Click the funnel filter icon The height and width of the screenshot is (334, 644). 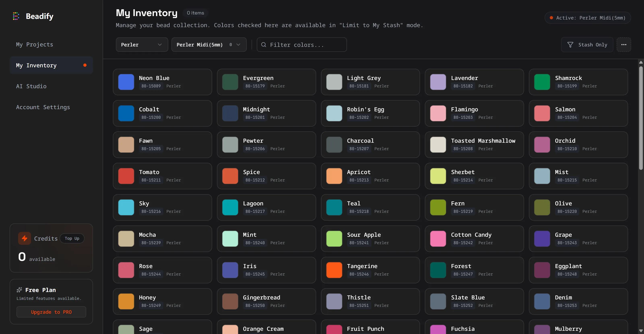pos(570,45)
